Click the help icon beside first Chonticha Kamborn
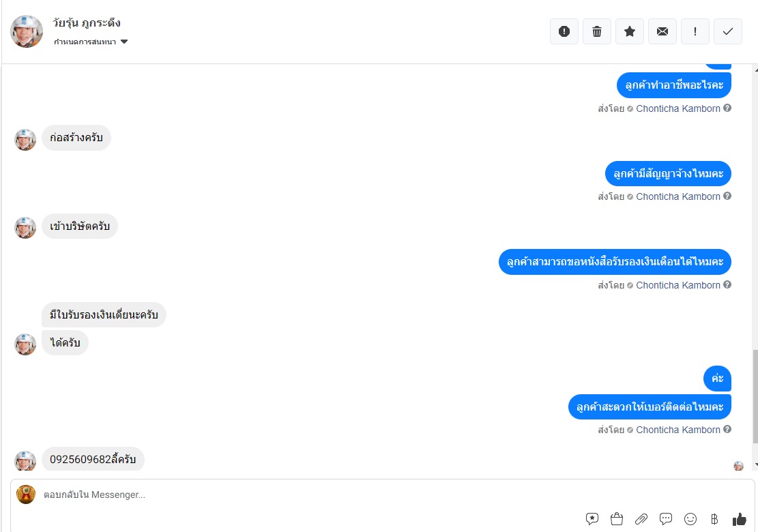The width and height of the screenshot is (758, 532). [x=727, y=108]
